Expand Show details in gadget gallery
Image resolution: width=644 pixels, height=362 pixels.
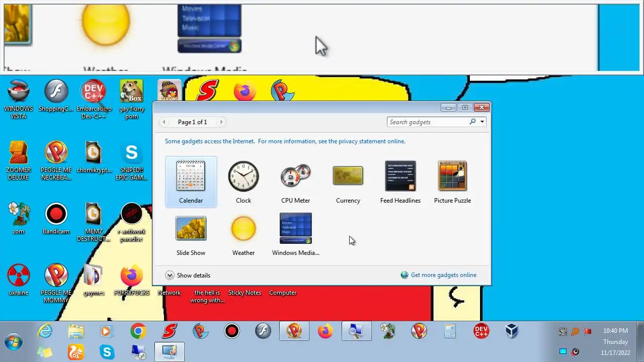188,276
